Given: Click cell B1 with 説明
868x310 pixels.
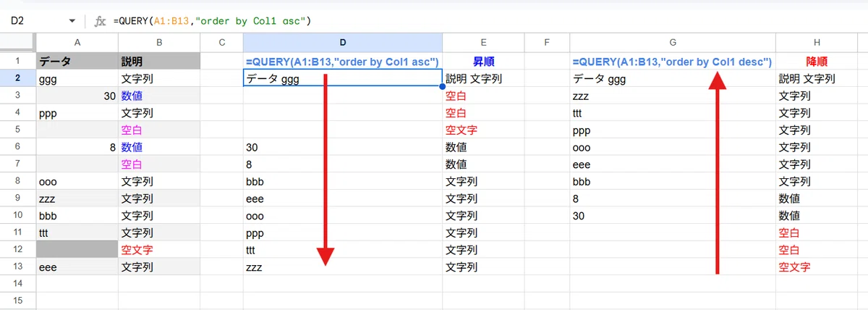Looking at the screenshot, I should 159,62.
